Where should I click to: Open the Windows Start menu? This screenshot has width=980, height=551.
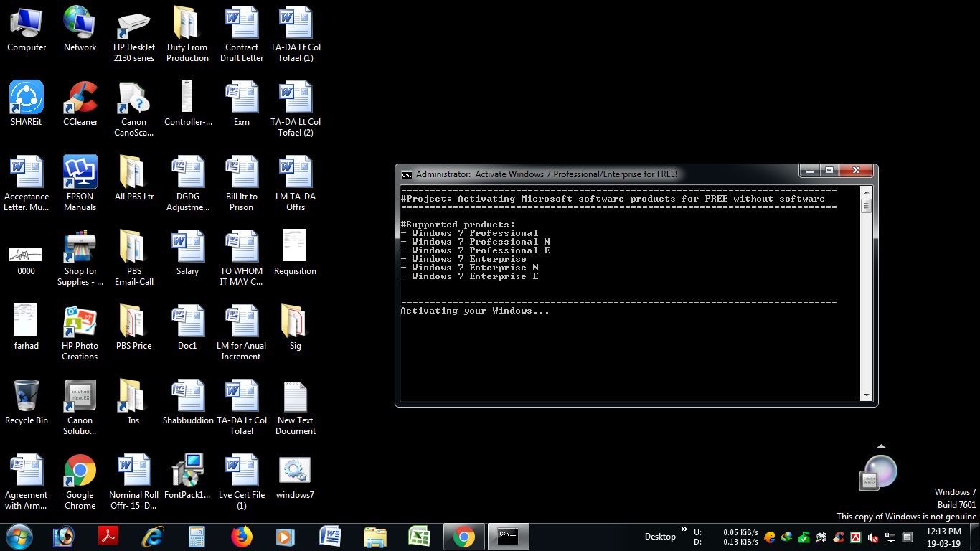click(x=19, y=537)
